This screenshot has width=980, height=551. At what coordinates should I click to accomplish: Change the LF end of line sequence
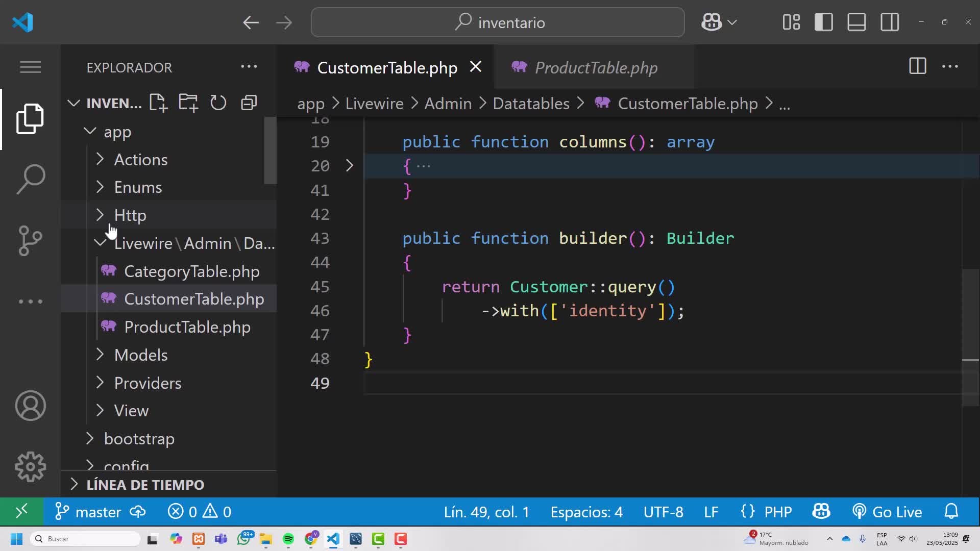coord(711,511)
